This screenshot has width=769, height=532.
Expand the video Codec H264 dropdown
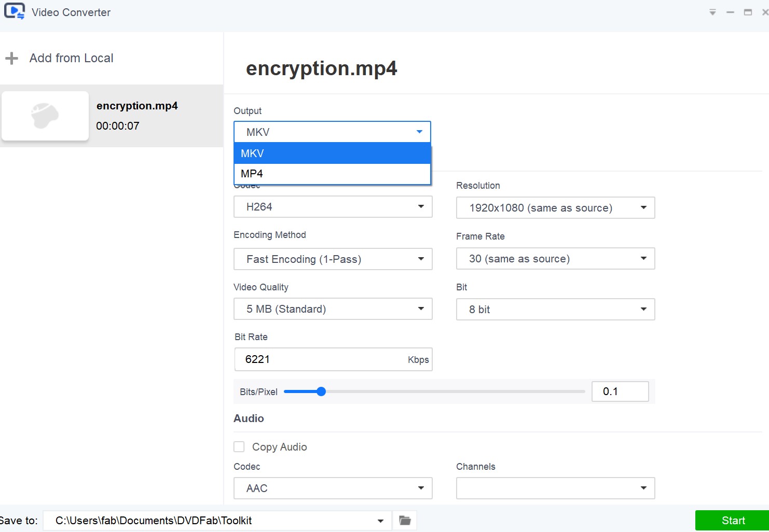pos(333,207)
